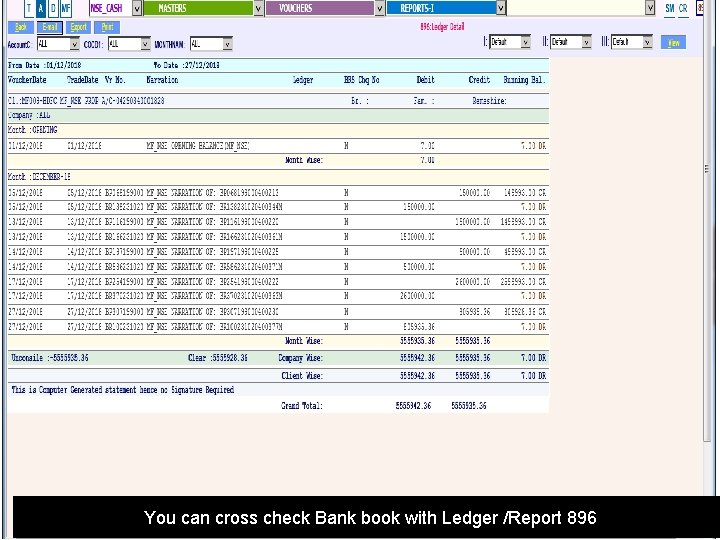Click the Debit column header
Screen dimensions: 720x540
(x=425, y=80)
